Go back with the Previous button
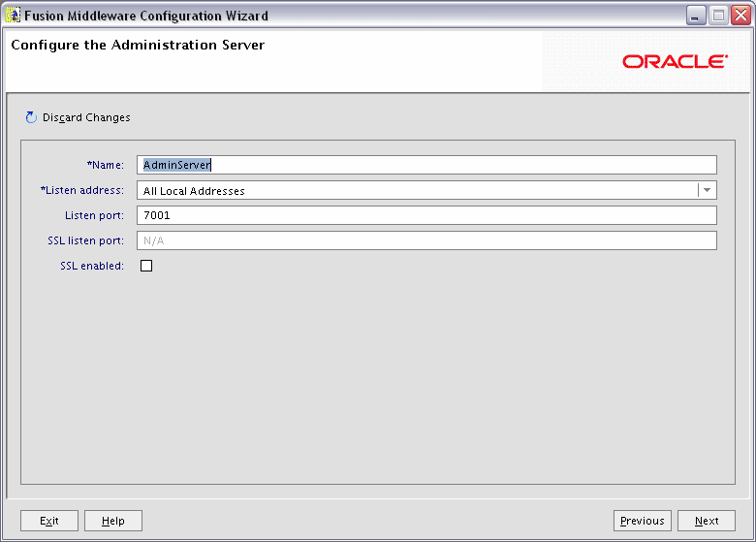This screenshot has height=542, width=756. pyautogui.click(x=643, y=521)
